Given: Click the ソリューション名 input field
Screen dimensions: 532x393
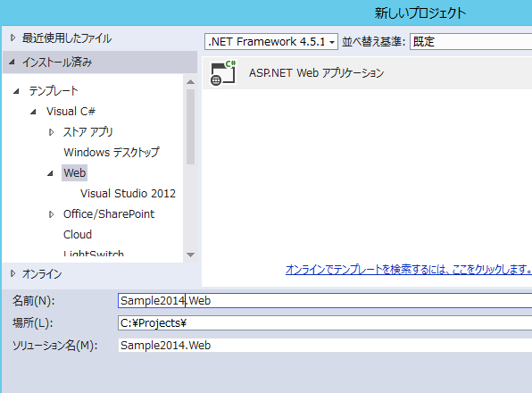Looking at the screenshot, I should (x=325, y=345).
